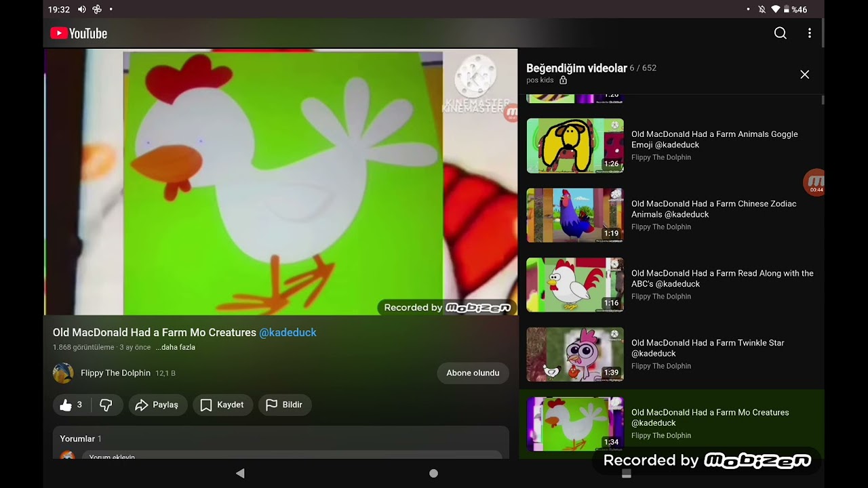
Task: Open Flippy The Dolphin channel avatar
Action: pos(63,373)
